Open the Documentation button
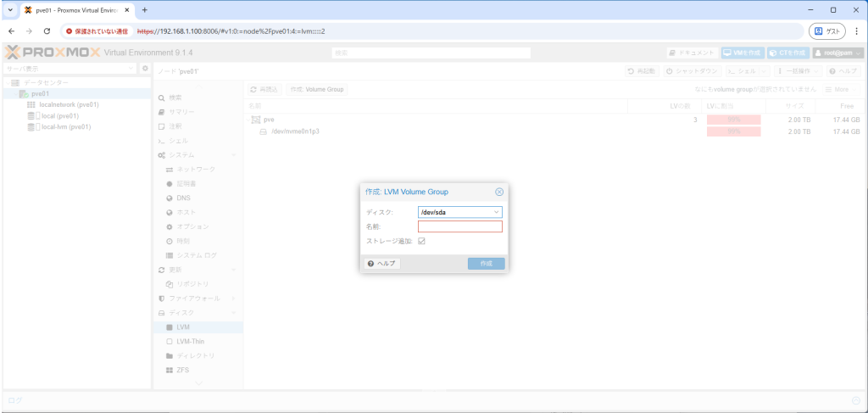 tap(692, 53)
